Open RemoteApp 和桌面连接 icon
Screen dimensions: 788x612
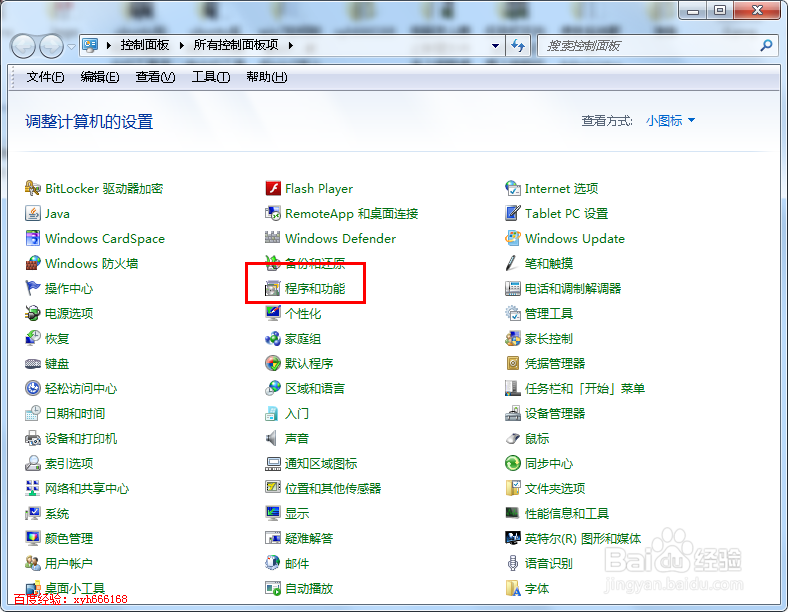click(x=272, y=214)
